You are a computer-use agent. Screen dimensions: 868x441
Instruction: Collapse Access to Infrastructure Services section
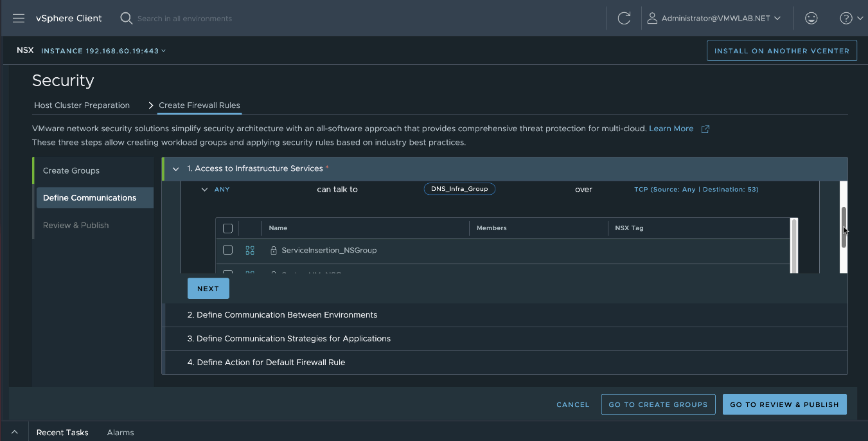pyautogui.click(x=175, y=169)
